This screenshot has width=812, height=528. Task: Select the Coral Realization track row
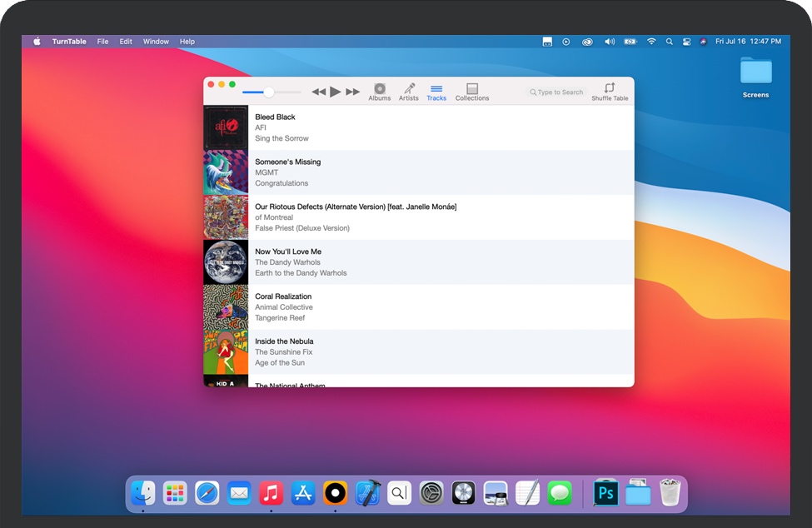[x=416, y=307]
